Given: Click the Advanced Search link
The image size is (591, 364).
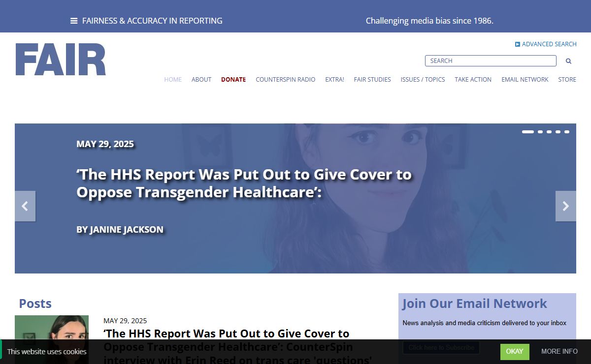Looking at the screenshot, I should pos(549,44).
